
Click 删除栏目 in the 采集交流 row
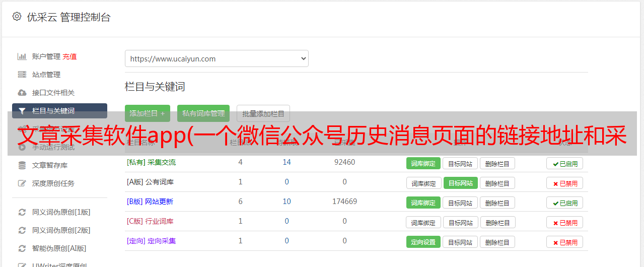tap(497, 163)
